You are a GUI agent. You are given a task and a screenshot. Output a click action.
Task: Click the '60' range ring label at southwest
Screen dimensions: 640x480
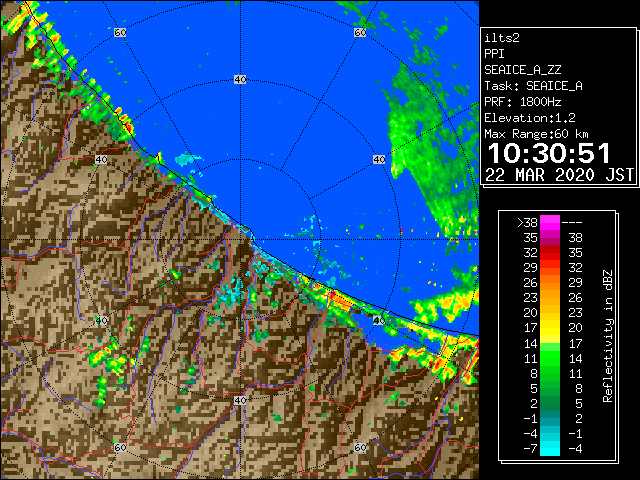tap(120, 447)
